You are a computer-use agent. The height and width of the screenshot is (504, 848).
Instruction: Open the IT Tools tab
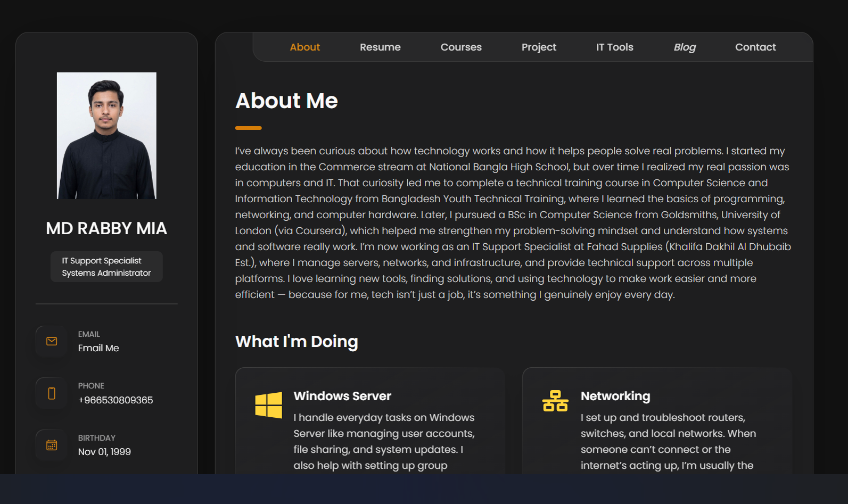tap(614, 47)
